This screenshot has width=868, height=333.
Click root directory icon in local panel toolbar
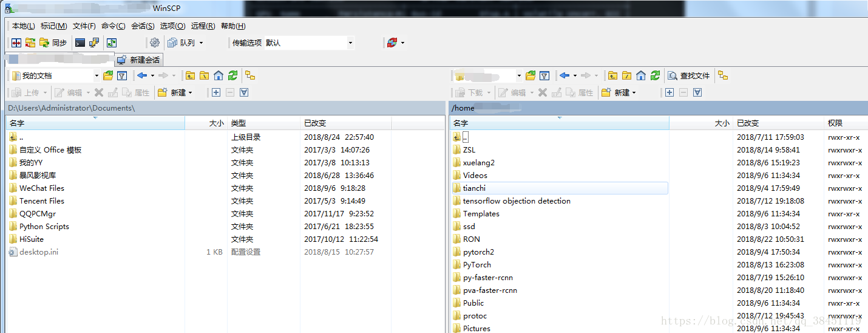tap(204, 75)
